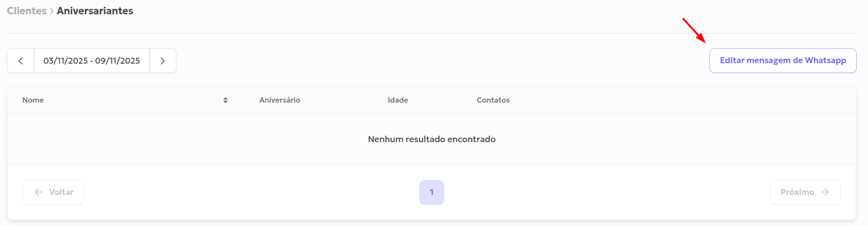The image size is (868, 226).
Task: Click the left arrow icon beside Voltar
Action: click(39, 192)
